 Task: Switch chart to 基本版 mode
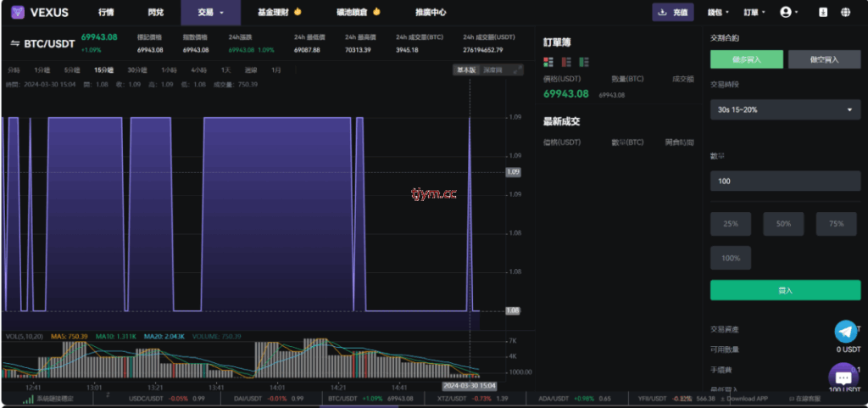[465, 70]
